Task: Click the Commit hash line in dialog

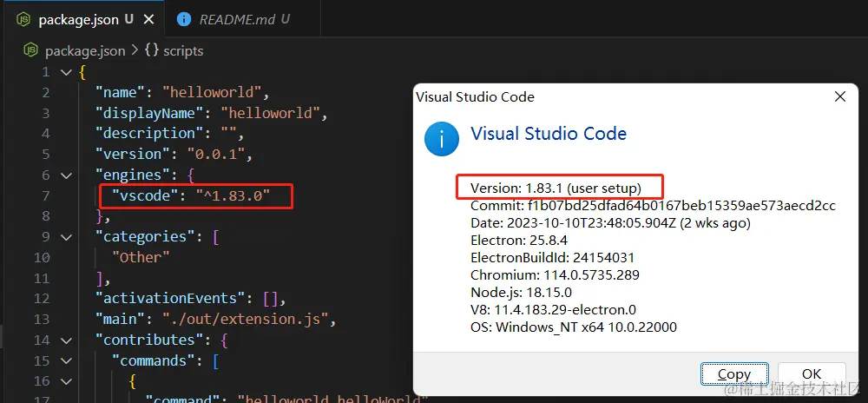Action: point(653,206)
